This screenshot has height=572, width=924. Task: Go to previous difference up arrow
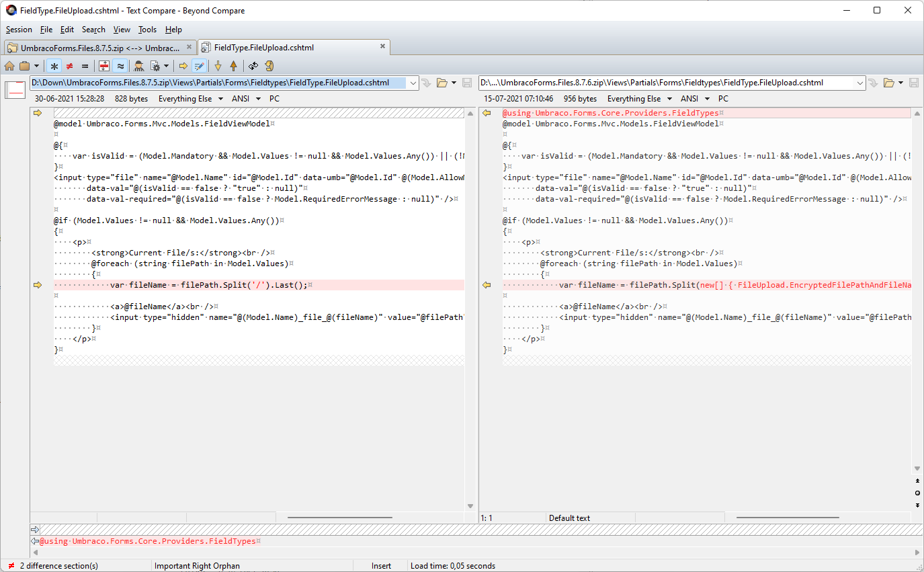coord(233,66)
